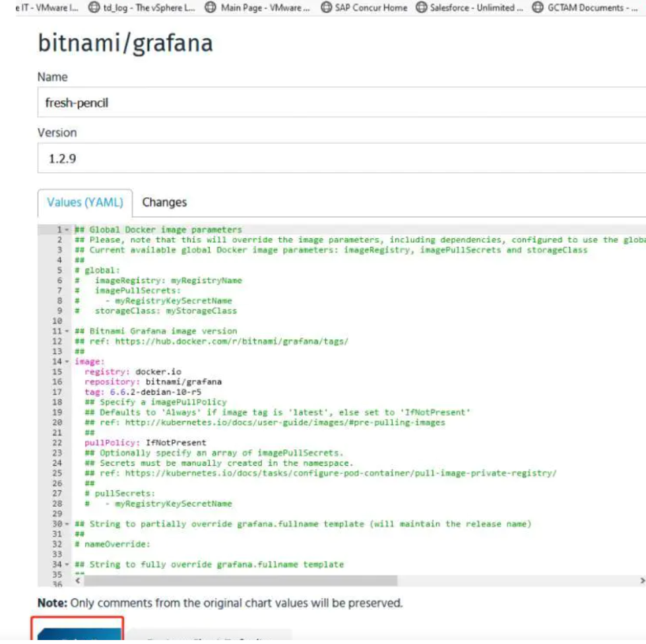Click the repository value bitnami/grafana

click(x=183, y=382)
